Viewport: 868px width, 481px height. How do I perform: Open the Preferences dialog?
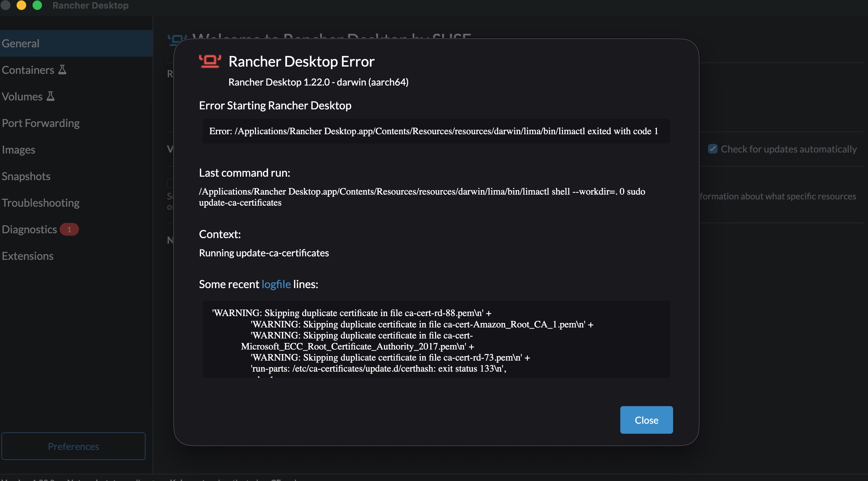click(73, 446)
